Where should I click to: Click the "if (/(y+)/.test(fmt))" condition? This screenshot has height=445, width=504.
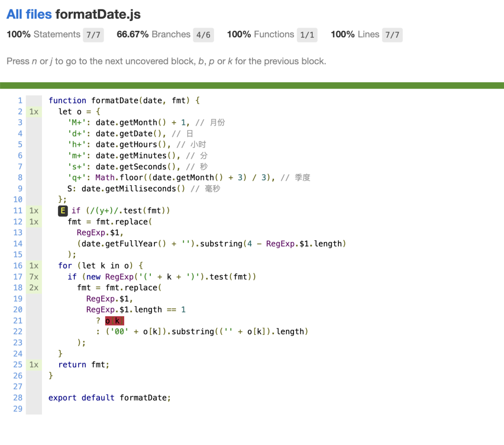click(120, 211)
